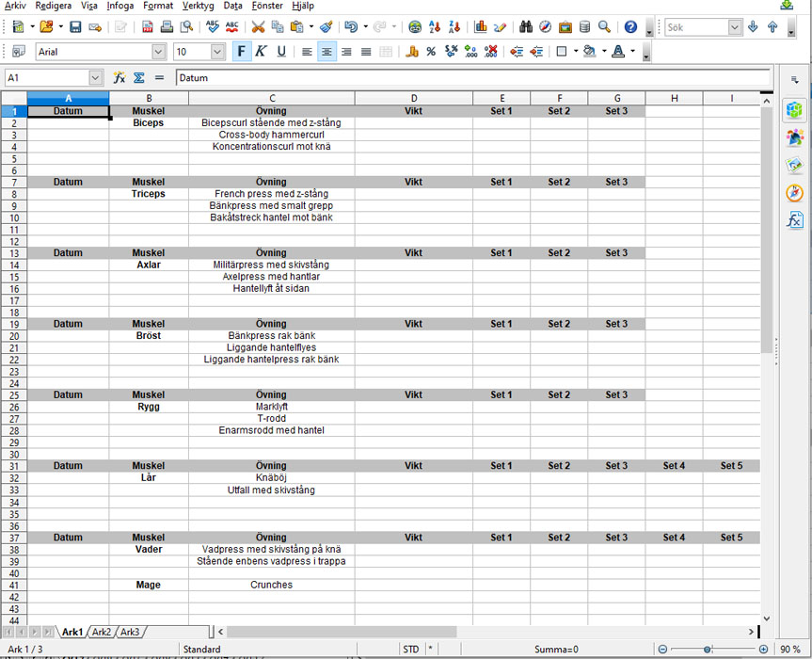The width and height of the screenshot is (812, 659).
Task: Open the Font Color dropdown arrow
Action: [x=633, y=51]
